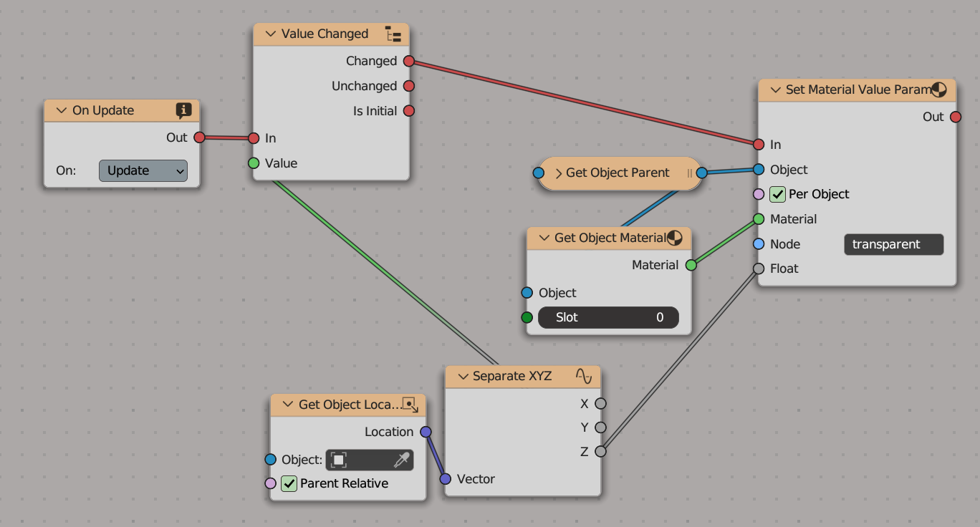
Task: Open the On Update event dropdown
Action: pos(143,170)
